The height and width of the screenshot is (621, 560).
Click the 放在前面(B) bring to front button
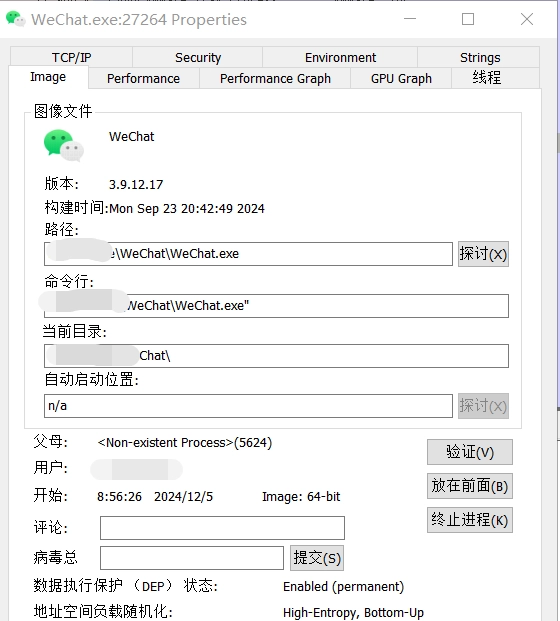470,486
